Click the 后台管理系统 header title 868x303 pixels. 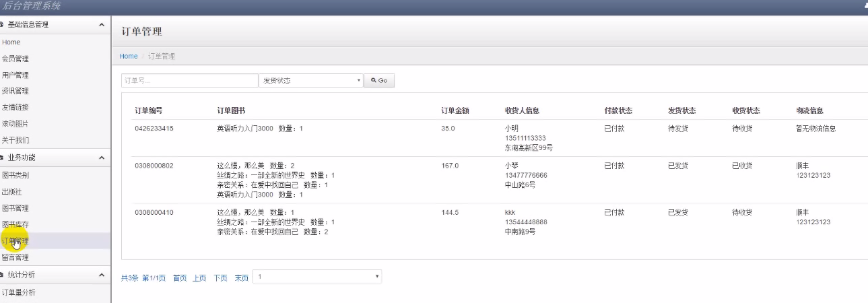[31, 6]
